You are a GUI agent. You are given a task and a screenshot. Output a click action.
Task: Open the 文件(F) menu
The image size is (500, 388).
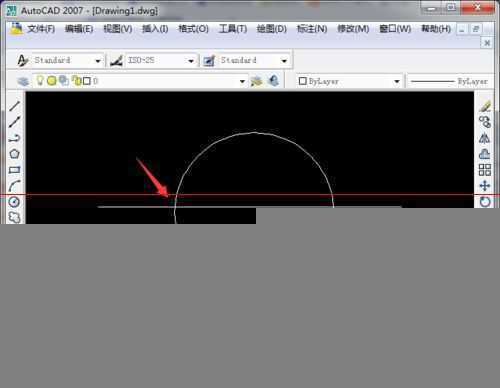[x=41, y=29]
